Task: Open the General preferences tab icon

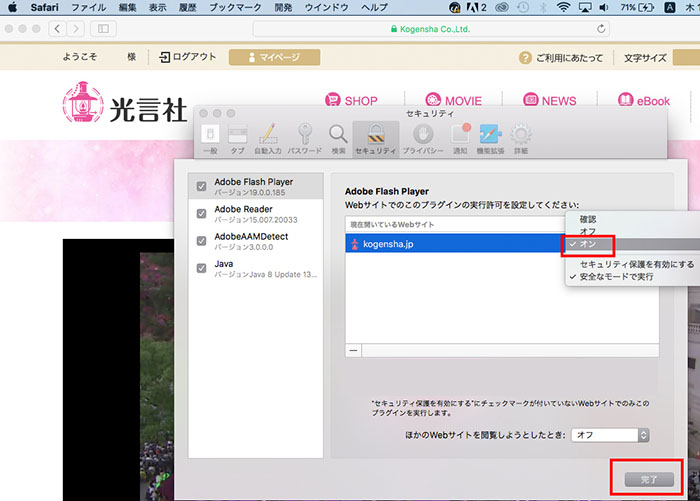Action: (210, 139)
